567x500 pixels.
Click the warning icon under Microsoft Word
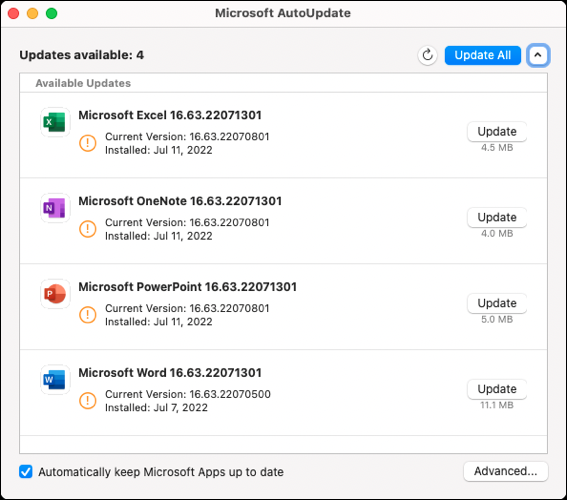[x=88, y=401]
